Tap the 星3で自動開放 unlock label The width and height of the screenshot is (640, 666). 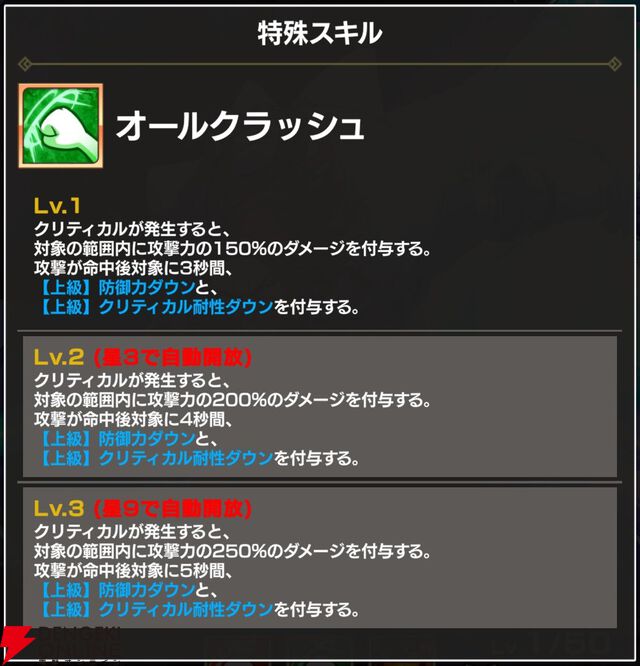coord(173,358)
